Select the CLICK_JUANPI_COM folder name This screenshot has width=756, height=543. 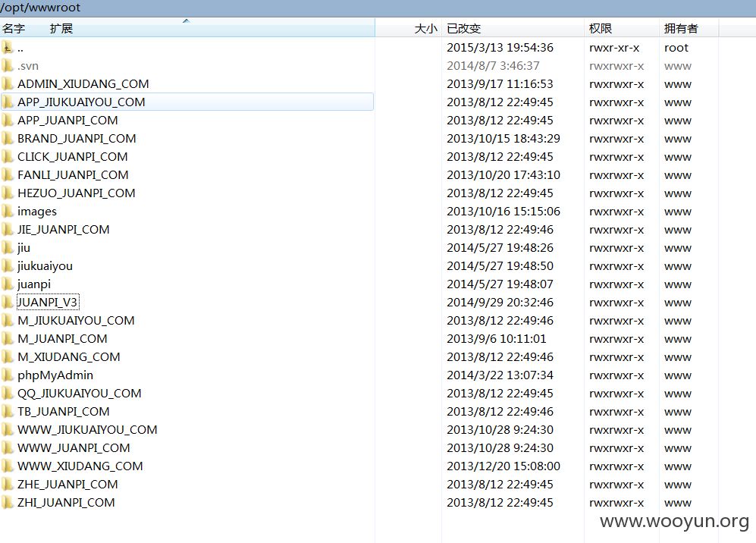point(72,157)
